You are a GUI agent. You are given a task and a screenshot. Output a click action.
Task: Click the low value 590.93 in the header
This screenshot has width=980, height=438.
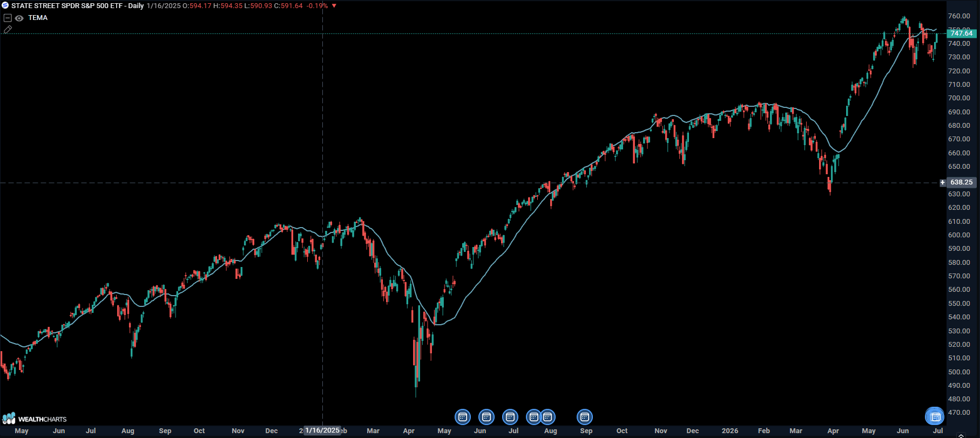tap(261, 6)
